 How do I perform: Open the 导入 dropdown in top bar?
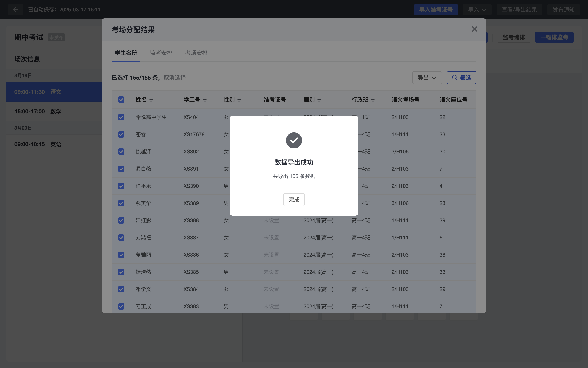(x=477, y=9)
